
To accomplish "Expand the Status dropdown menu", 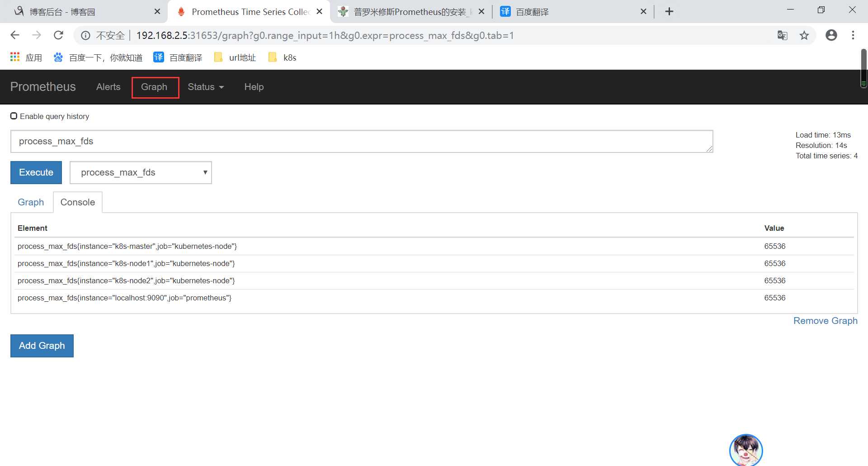I will 206,87.
